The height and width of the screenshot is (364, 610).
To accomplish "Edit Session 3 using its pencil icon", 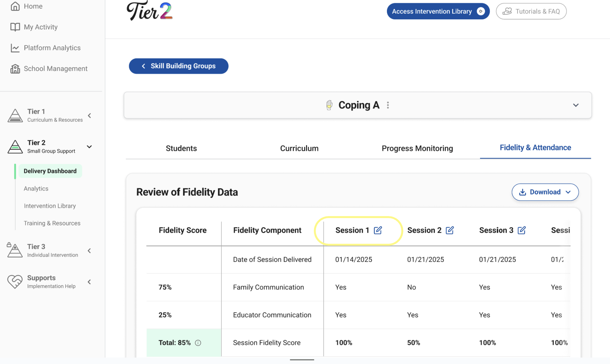I will pos(521,230).
